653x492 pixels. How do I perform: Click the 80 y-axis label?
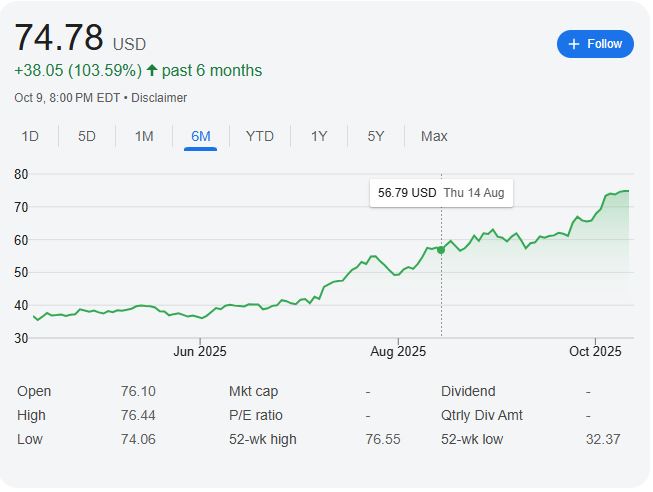(21, 174)
